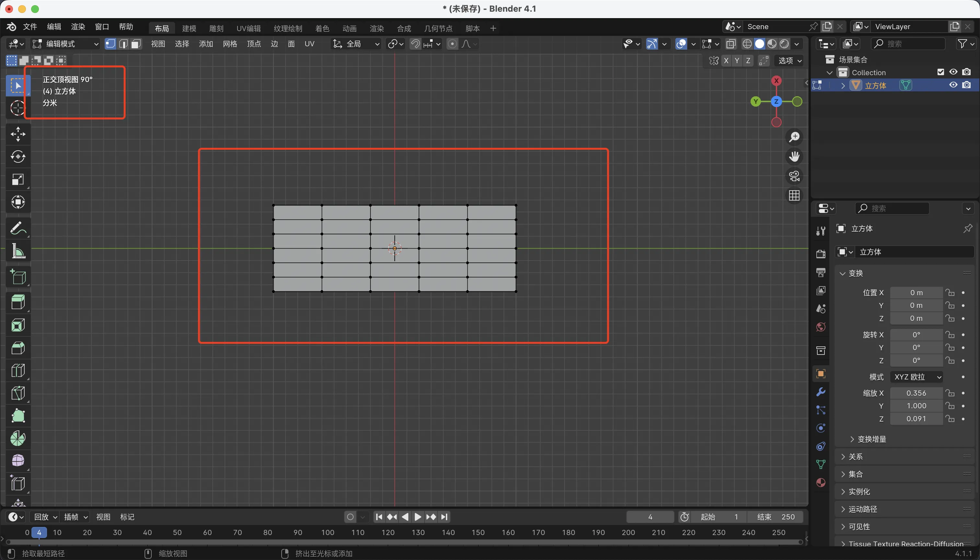Switch to the UV编辑 workspace tab

coord(249,29)
